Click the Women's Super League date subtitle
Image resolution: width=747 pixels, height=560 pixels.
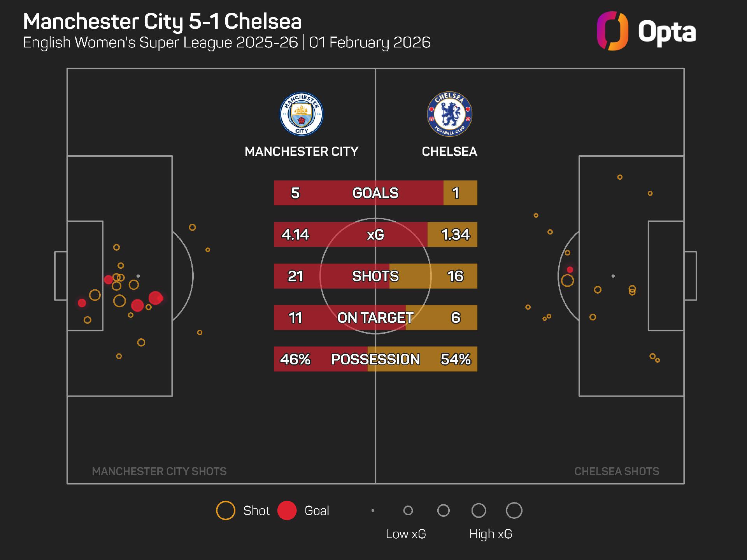tap(226, 42)
